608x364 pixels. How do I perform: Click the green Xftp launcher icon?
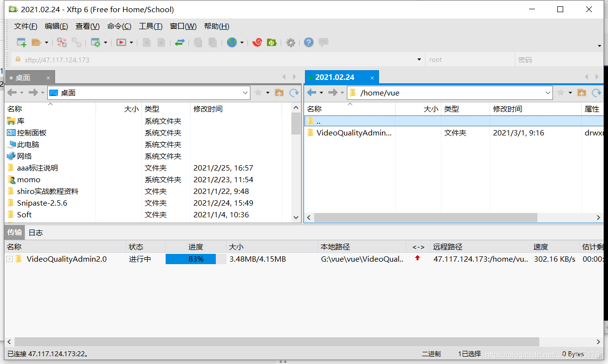[x=272, y=42]
